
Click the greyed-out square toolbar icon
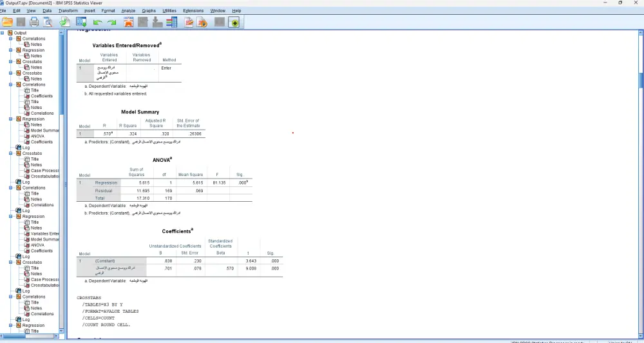pyautogui.click(x=220, y=22)
